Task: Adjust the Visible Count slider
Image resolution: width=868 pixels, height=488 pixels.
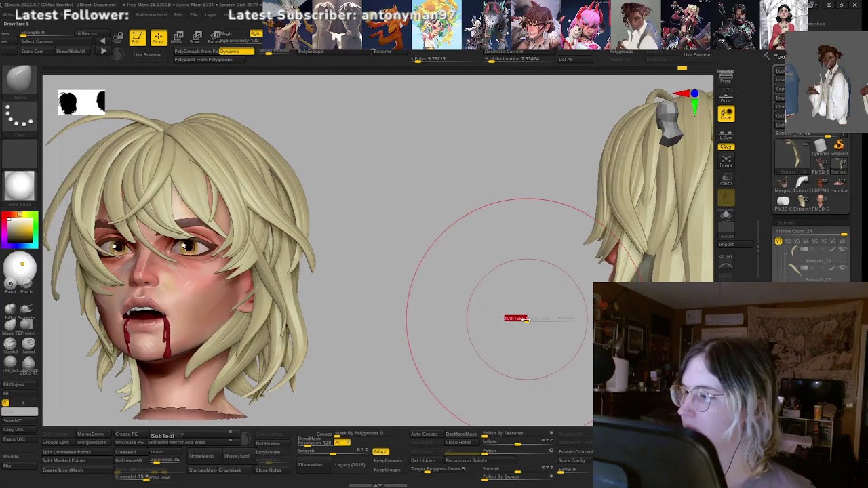Action: tap(811, 232)
